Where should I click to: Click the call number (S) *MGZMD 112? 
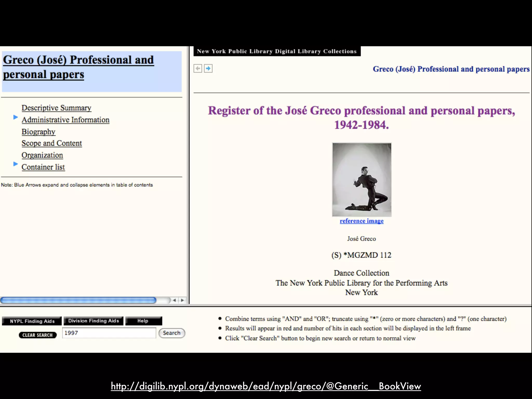[361, 255]
